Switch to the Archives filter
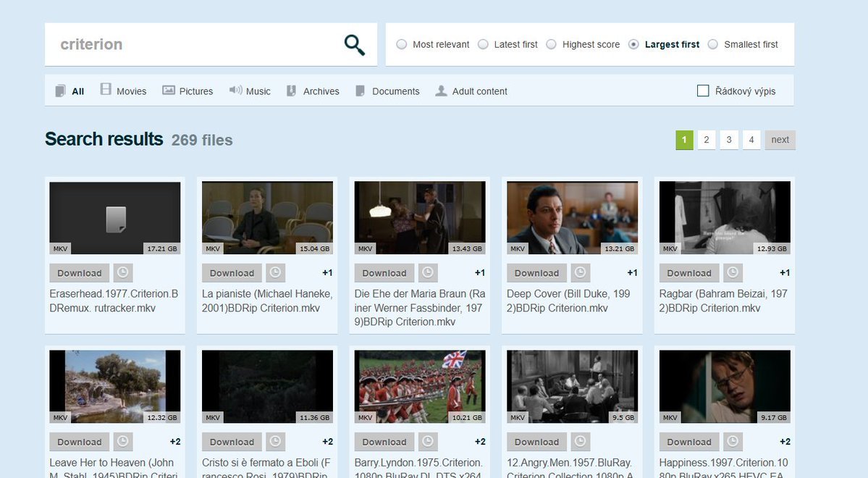The height and width of the screenshot is (478, 868). pyautogui.click(x=313, y=91)
